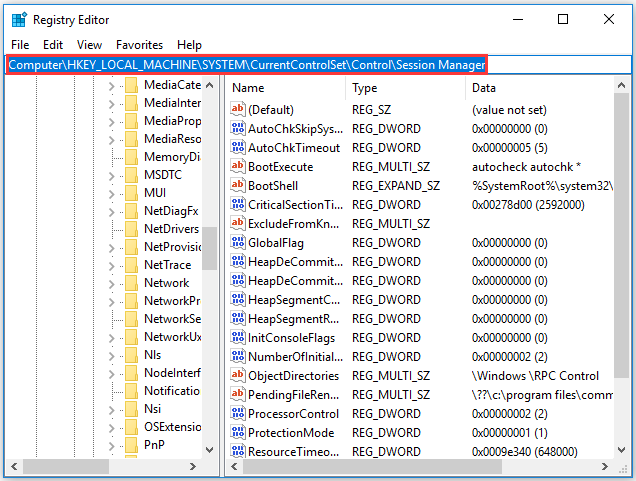
Task: Open the View menu
Action: [x=89, y=45]
